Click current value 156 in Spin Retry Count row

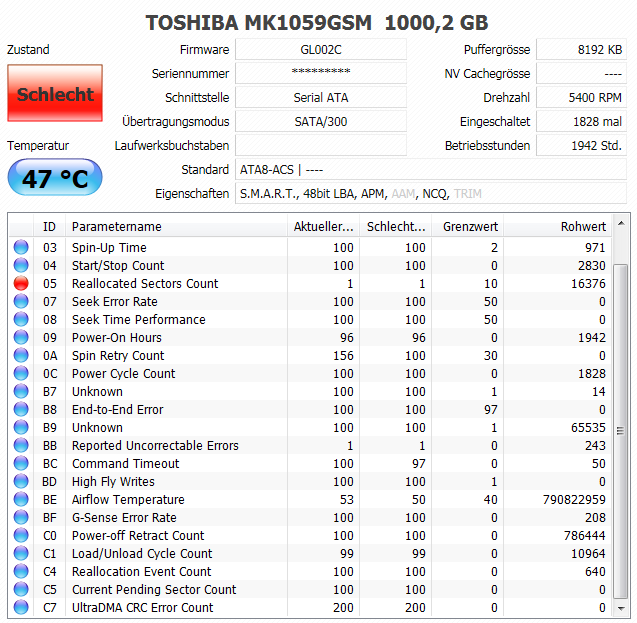tap(343, 355)
